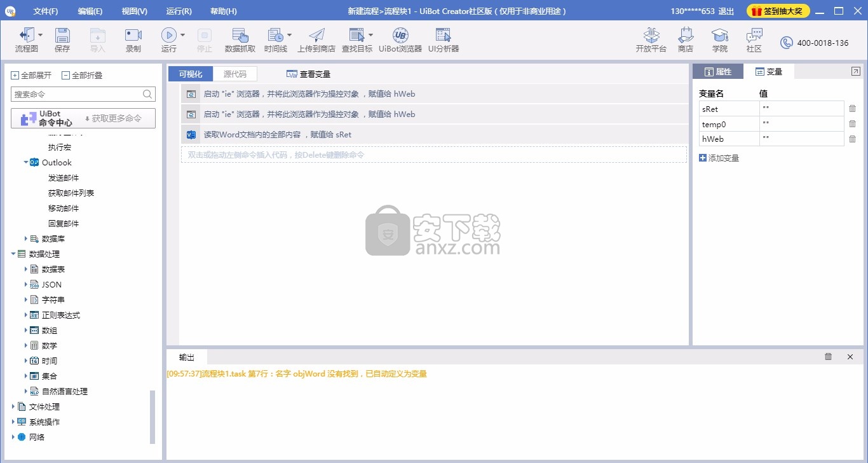Click the 退出 logout link
This screenshot has width=868, height=463.
726,11
